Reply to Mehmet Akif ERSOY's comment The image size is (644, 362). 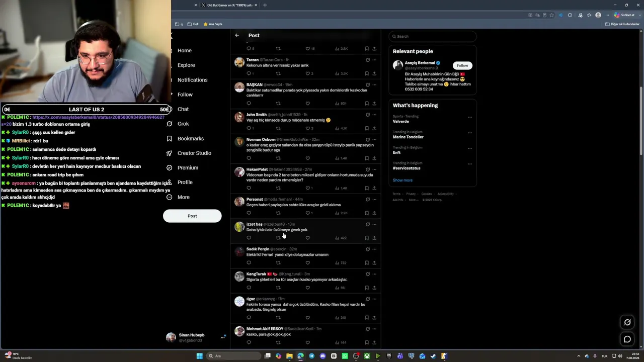pos(249,342)
